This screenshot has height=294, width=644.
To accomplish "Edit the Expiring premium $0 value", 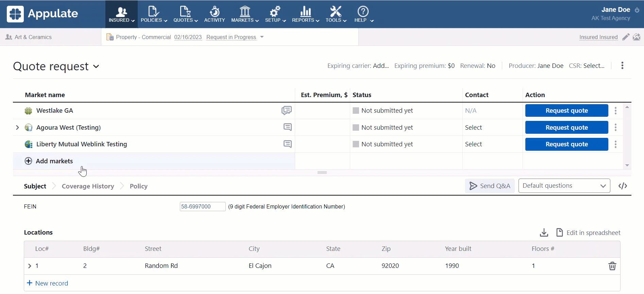I will click(x=451, y=66).
